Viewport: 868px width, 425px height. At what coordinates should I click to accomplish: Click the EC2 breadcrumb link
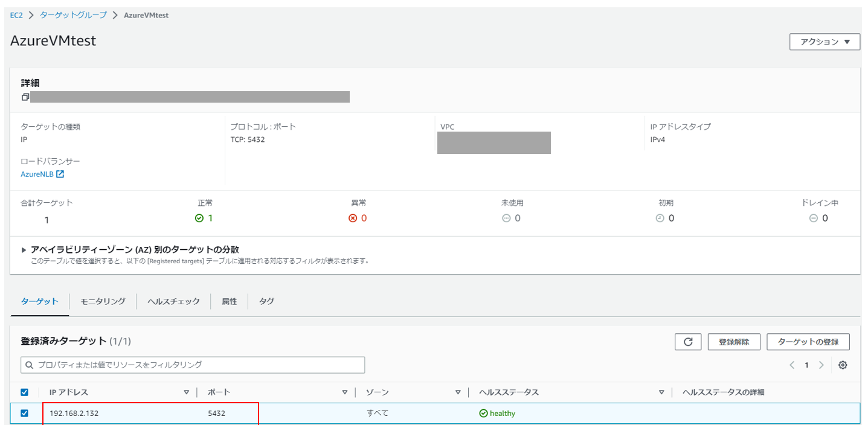(x=16, y=15)
